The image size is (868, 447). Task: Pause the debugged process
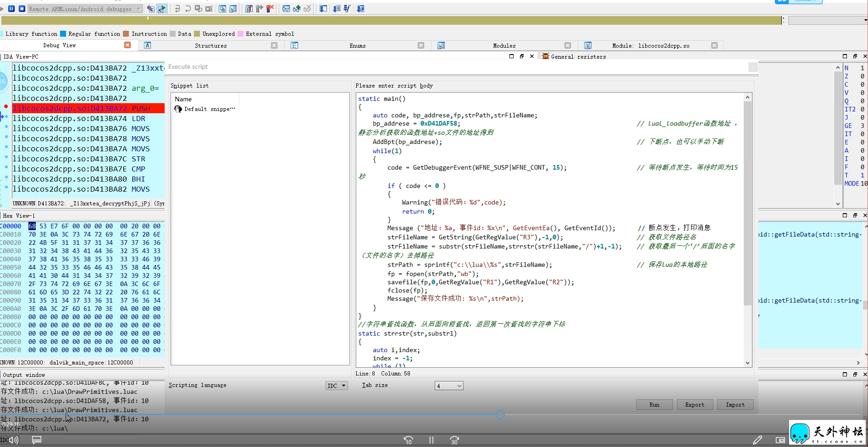[x=11, y=9]
